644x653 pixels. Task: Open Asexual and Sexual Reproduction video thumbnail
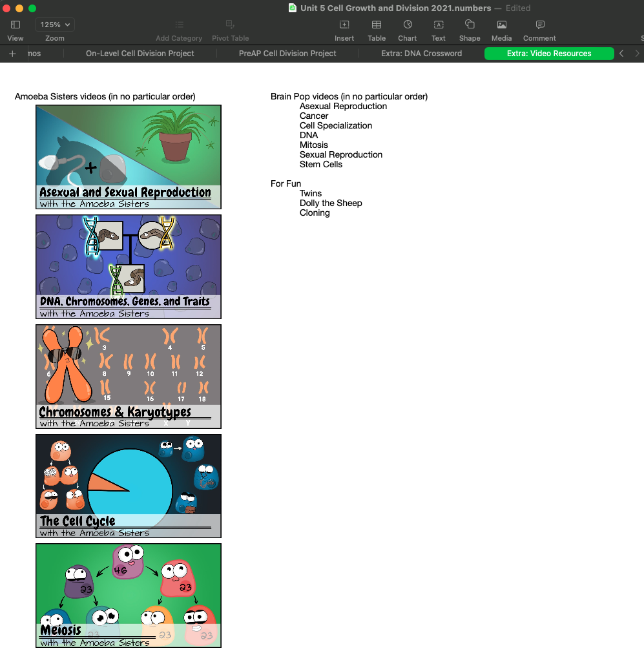[x=129, y=157]
